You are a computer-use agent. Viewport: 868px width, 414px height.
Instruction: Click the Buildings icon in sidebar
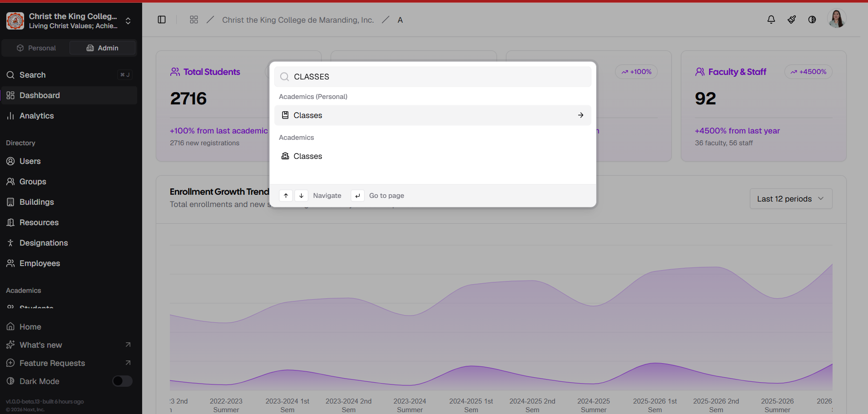(10, 202)
